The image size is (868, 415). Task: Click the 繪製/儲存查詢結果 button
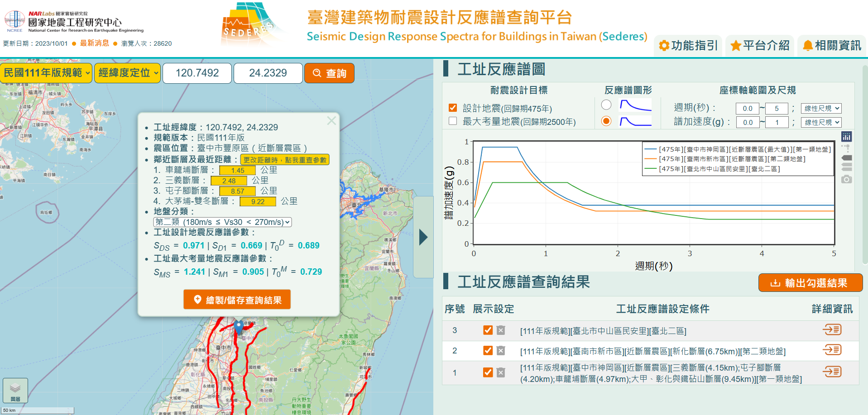pyautogui.click(x=237, y=300)
